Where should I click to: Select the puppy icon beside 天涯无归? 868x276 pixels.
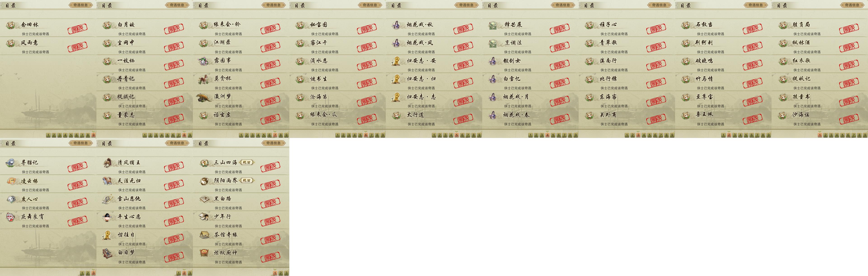point(108,181)
